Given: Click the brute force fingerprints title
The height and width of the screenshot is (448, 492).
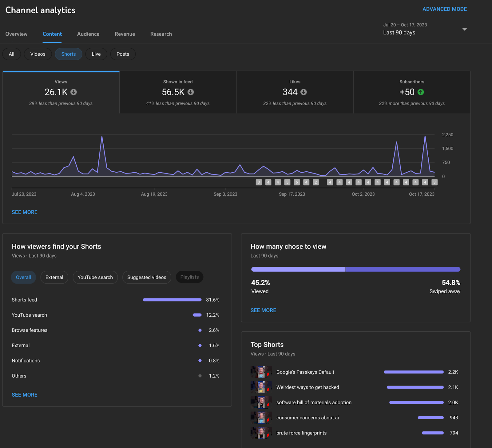Looking at the screenshot, I should click(x=302, y=433).
